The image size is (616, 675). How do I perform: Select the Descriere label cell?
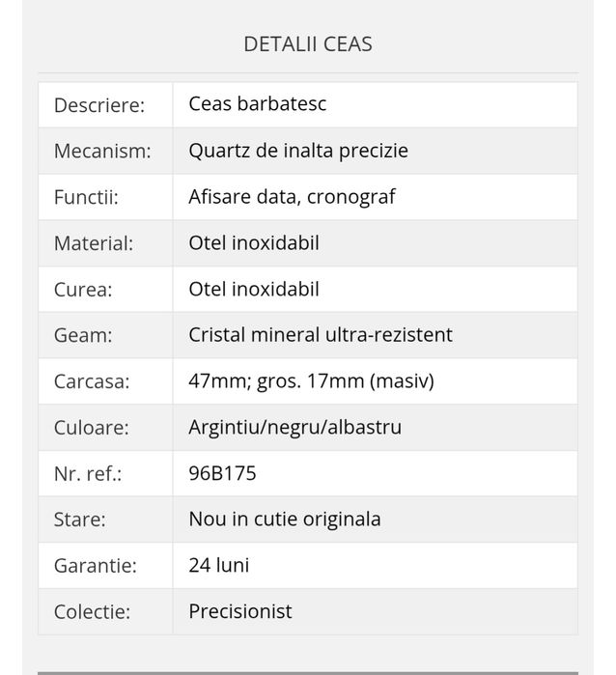99,105
